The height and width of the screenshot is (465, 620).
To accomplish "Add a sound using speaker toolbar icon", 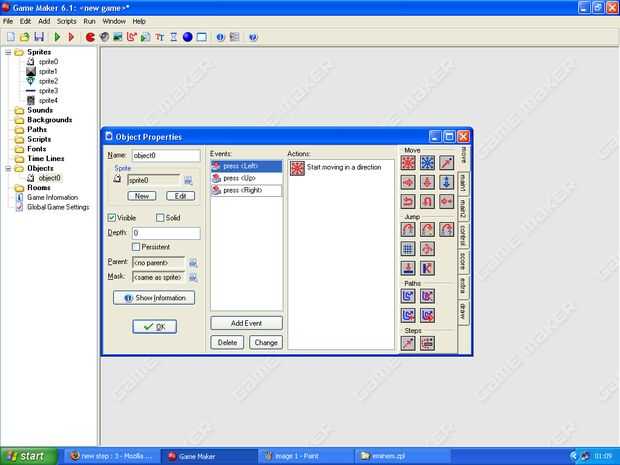I will [x=104, y=37].
